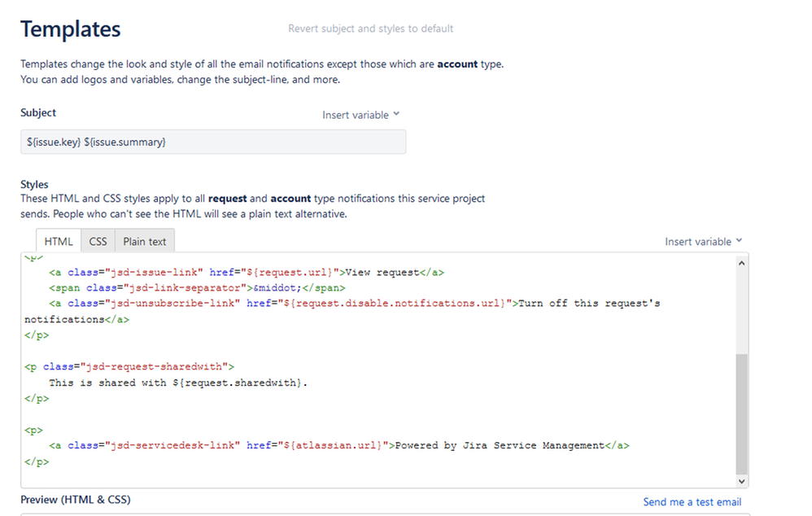Click chevron beside Styles Insert variable
This screenshot has height=516, width=812.
click(x=739, y=241)
